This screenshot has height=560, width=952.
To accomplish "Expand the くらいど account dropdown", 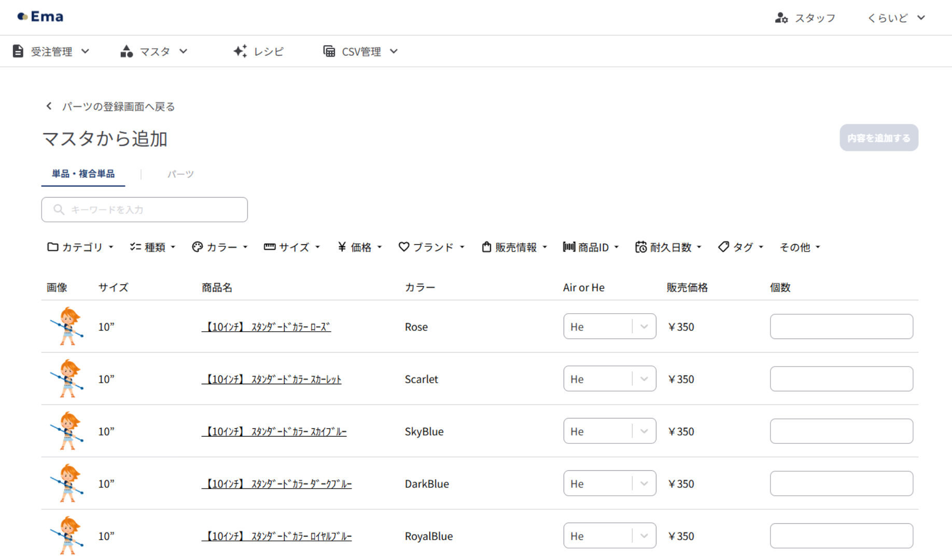I will 896,18.
